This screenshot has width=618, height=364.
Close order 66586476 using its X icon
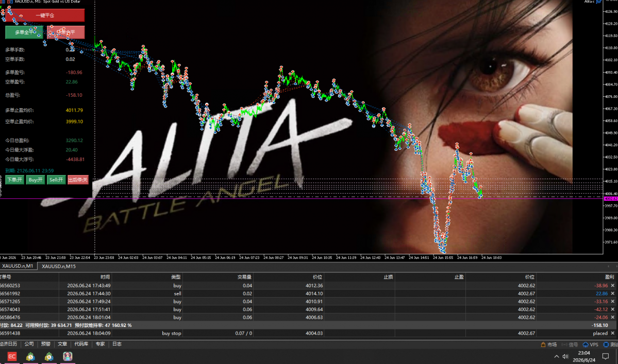(x=612, y=317)
